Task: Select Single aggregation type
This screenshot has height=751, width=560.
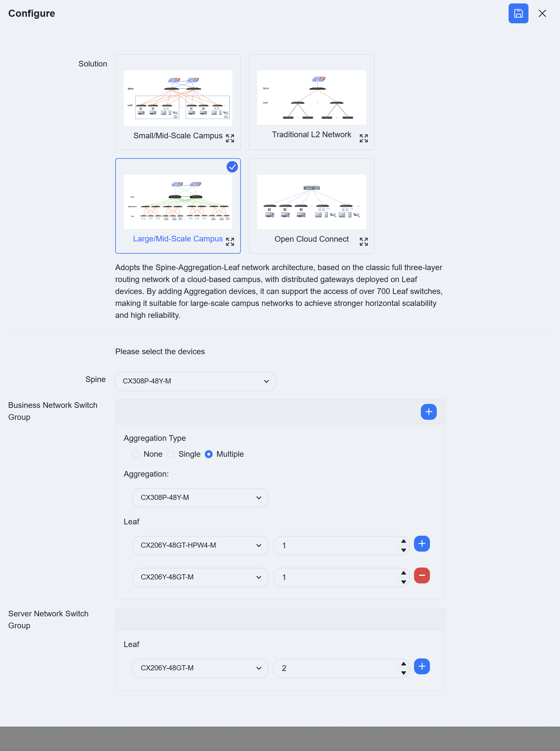Action: [171, 454]
